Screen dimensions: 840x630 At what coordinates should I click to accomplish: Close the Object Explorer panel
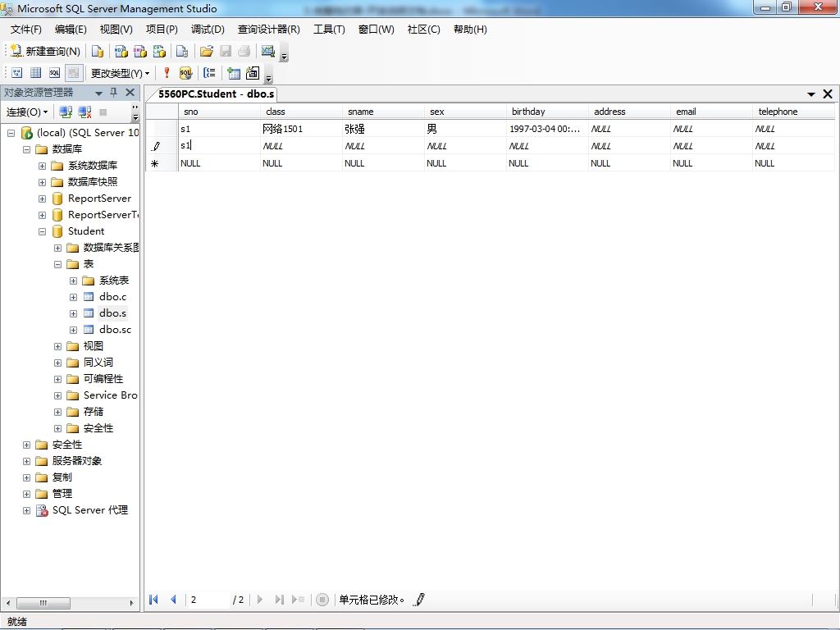pos(130,93)
